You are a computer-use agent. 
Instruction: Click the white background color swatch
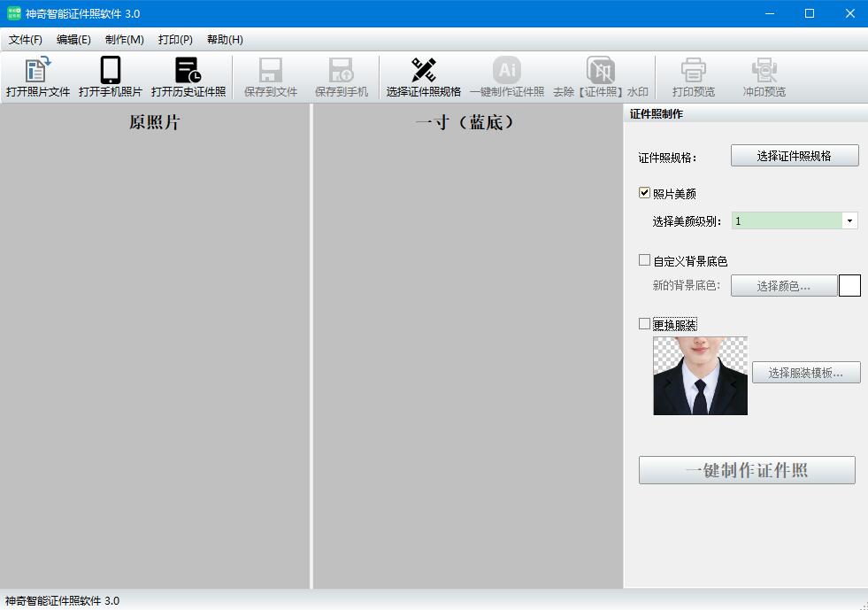click(x=849, y=286)
